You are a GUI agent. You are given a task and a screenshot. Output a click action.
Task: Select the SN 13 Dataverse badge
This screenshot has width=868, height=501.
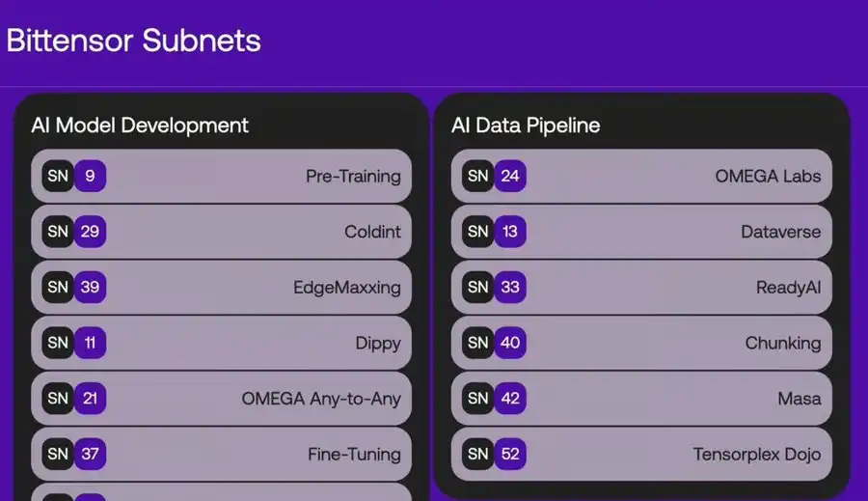point(494,232)
